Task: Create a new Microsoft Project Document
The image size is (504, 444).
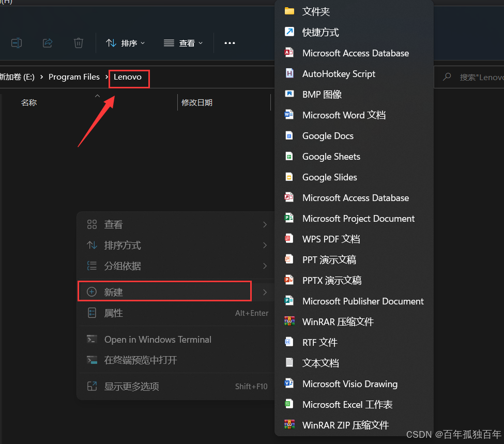Action: point(354,218)
